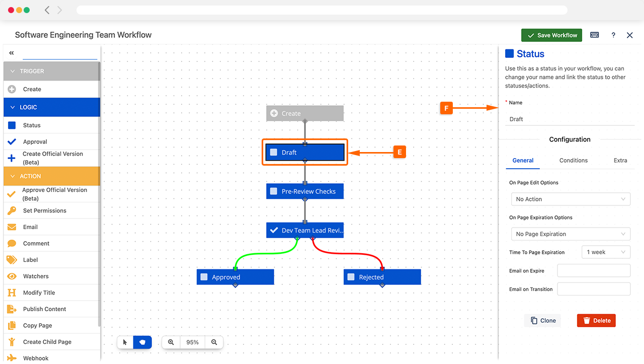Pick the Webhook action item
644x364 pixels.
[36, 358]
